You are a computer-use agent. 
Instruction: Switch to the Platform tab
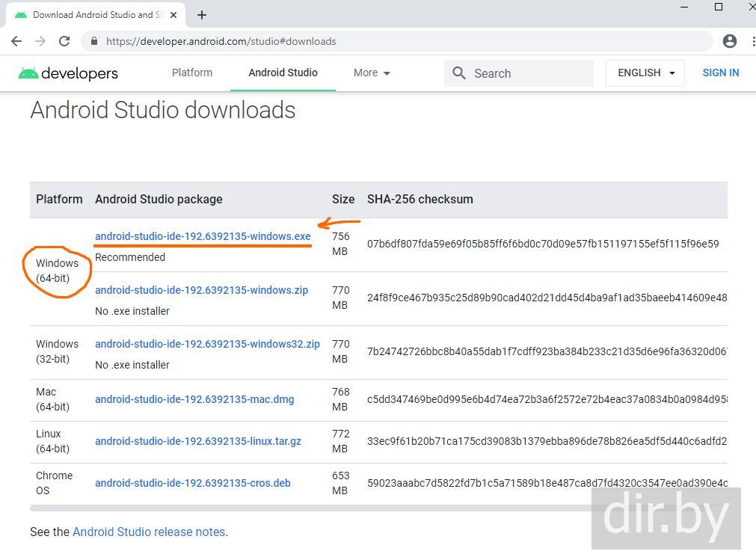192,73
